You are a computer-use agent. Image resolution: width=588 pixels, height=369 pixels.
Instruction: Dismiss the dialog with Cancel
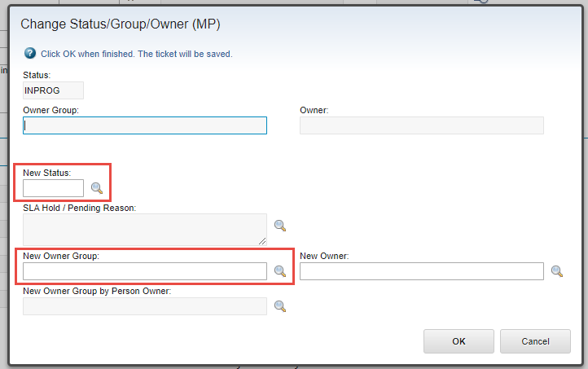pos(535,341)
